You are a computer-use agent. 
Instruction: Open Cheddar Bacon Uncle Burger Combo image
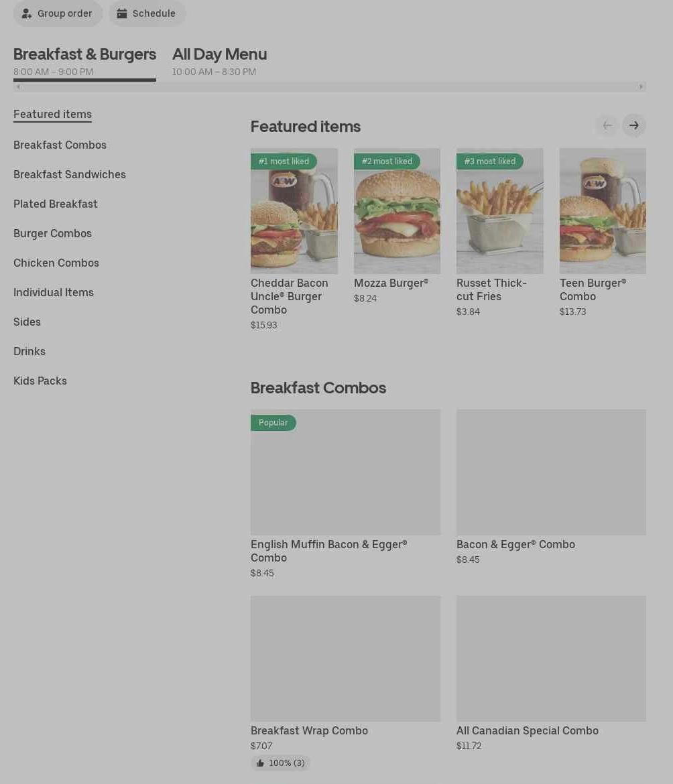click(294, 211)
